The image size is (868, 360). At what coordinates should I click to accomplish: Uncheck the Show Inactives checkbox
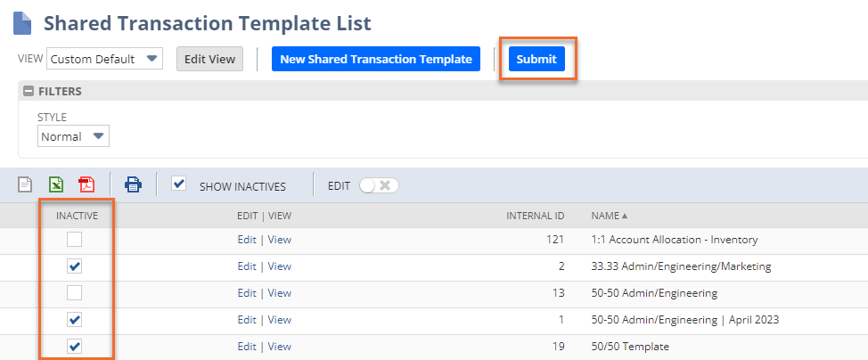pyautogui.click(x=179, y=184)
